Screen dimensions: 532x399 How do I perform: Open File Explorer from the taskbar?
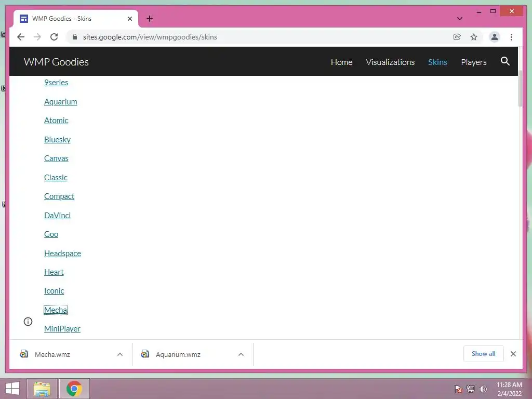(42, 389)
